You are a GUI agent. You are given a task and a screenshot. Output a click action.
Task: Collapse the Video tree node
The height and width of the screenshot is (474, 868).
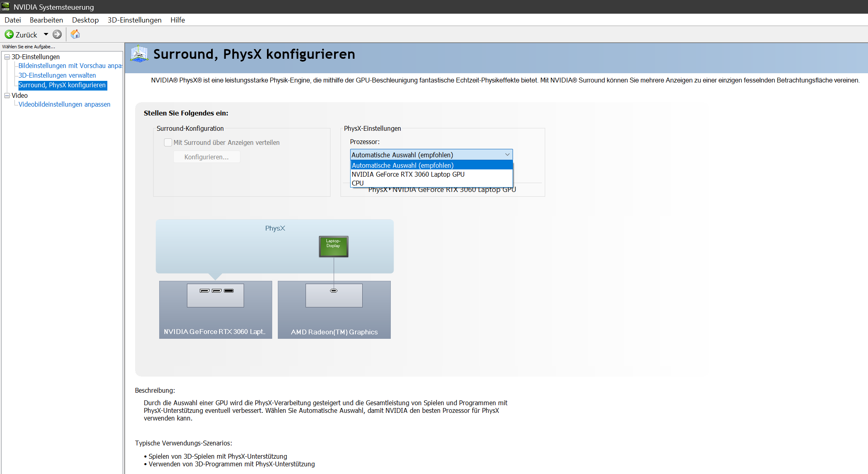(7, 95)
